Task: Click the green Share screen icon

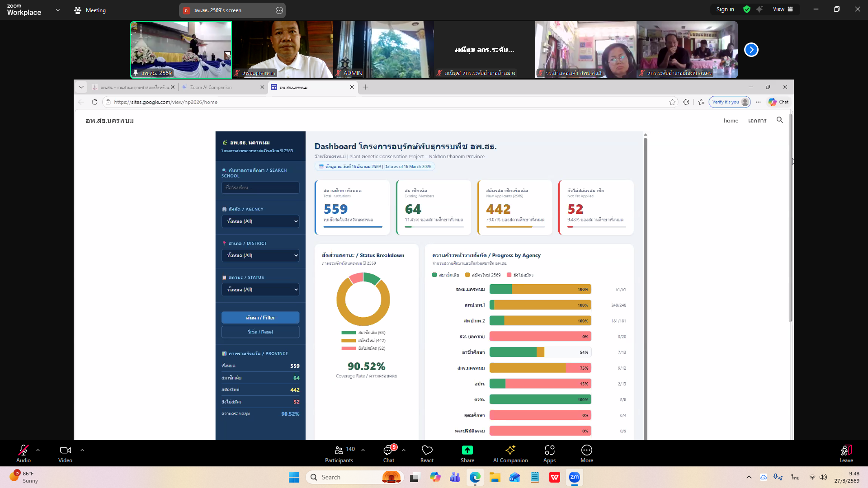Action: pos(467,450)
